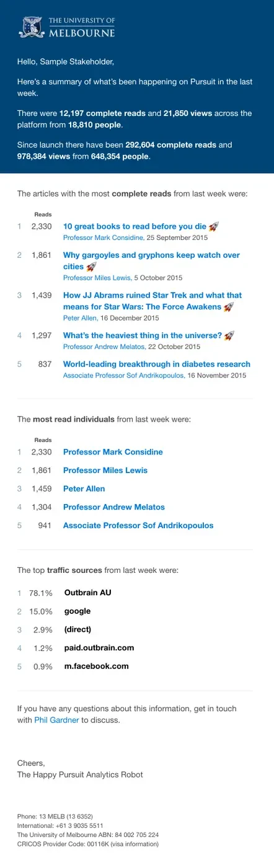Click rocket icon after heaviest thing title
Image resolution: width=274 pixels, height=868 pixels.
(x=229, y=335)
